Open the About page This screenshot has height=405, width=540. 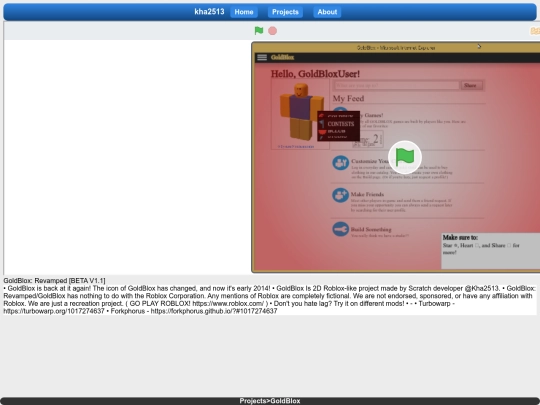(x=327, y=12)
